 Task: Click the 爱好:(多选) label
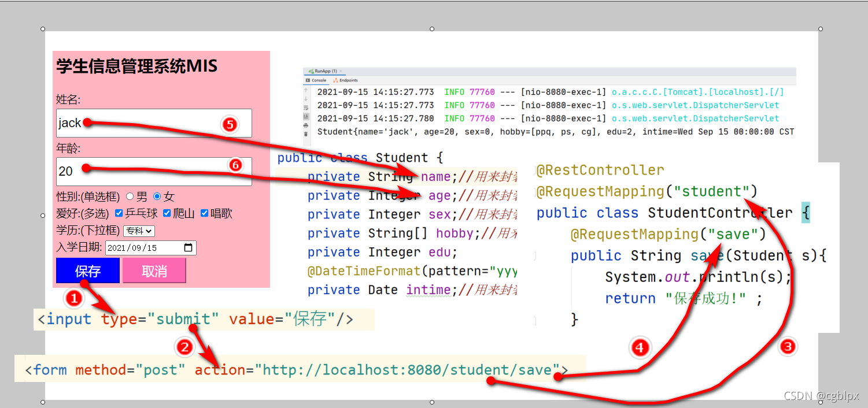(83, 213)
